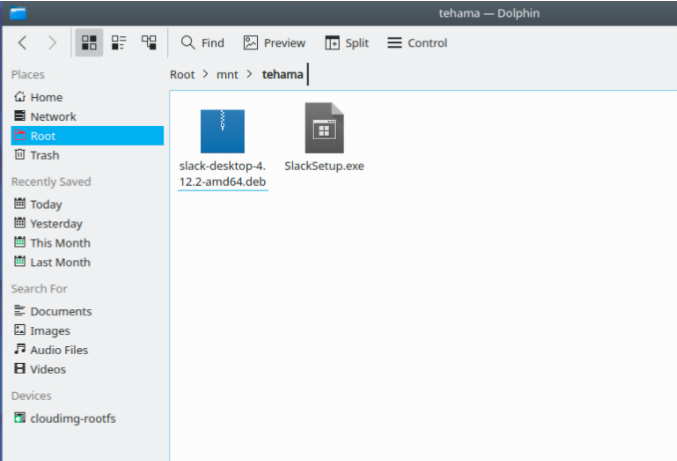This screenshot has width=677, height=461.
Task: Open the Control hamburger menu
Action: click(x=417, y=43)
